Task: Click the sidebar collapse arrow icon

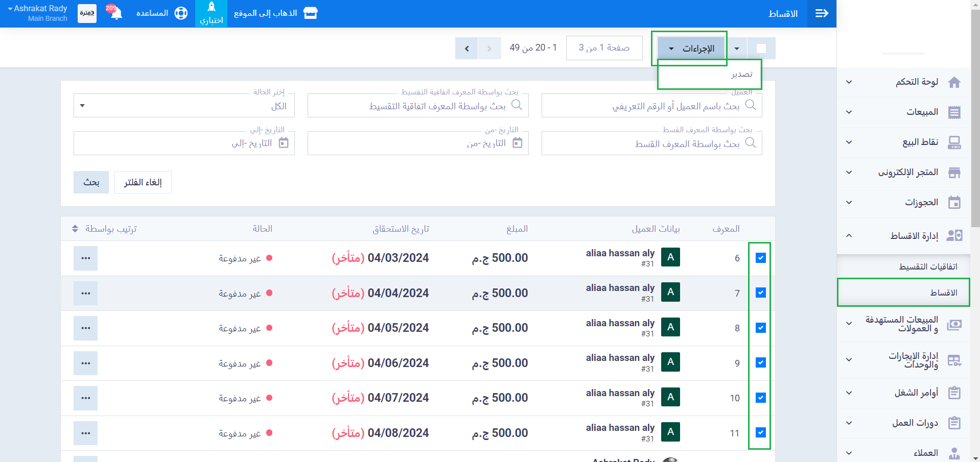Action: point(822,13)
